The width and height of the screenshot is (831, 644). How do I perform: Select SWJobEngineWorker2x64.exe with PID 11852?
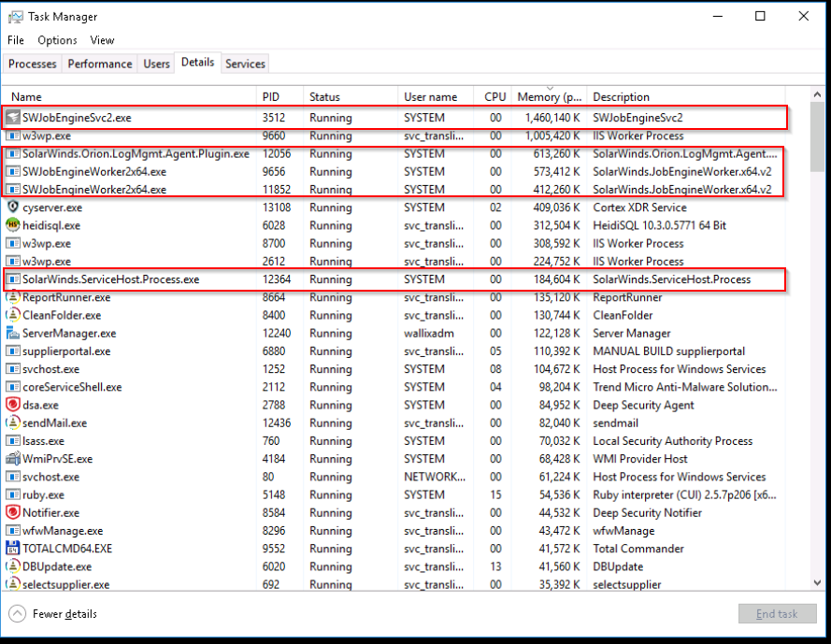[x=394, y=189]
